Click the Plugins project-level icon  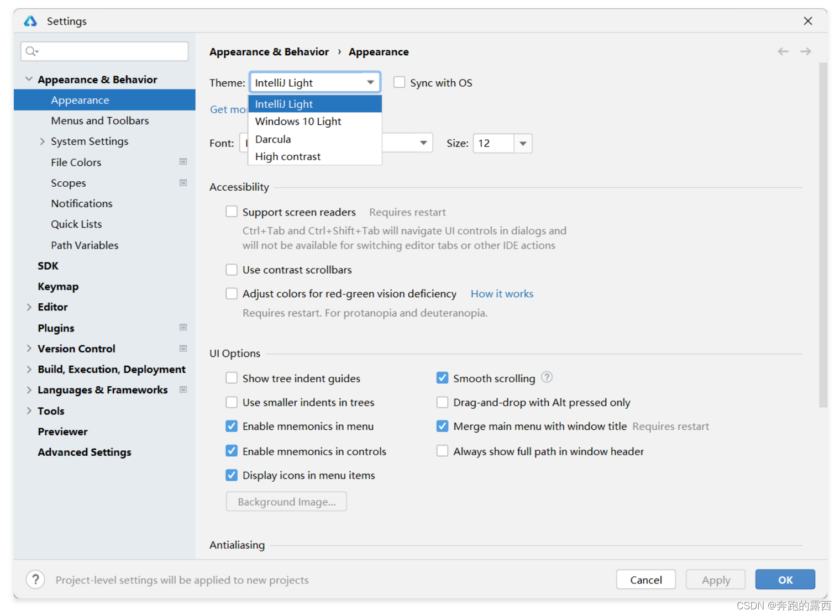pyautogui.click(x=183, y=328)
